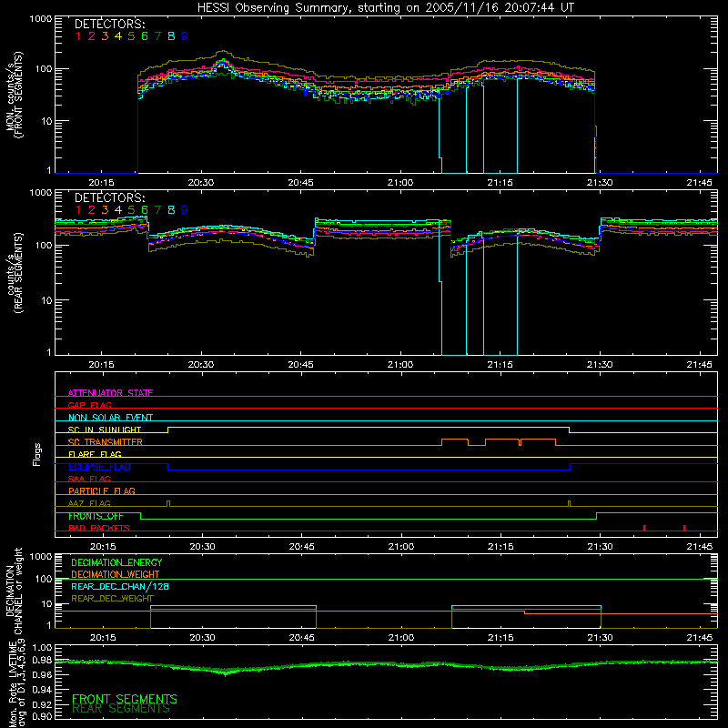Click detector 5 in the rear segments legend

131,210
